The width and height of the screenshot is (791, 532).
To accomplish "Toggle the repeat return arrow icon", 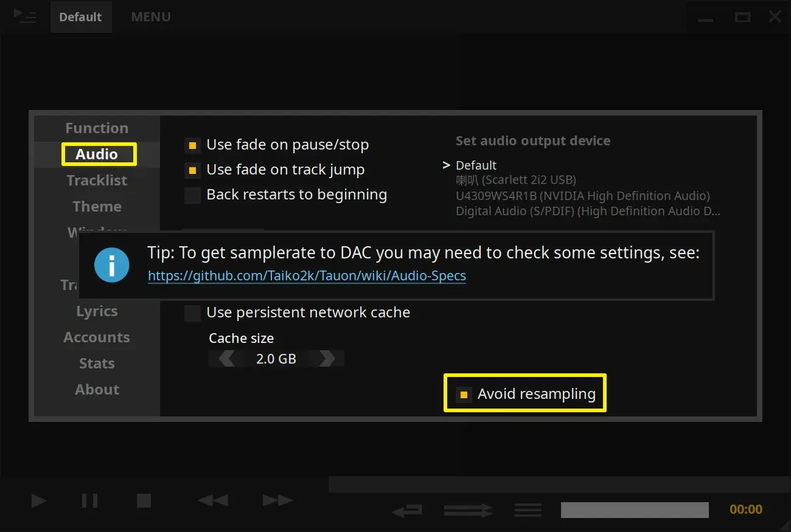I will [x=407, y=510].
